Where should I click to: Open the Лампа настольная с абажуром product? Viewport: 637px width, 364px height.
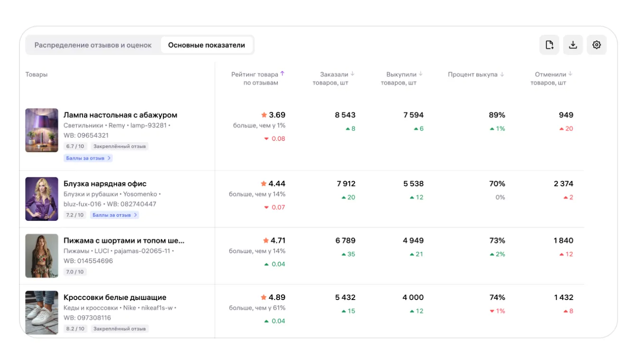(x=120, y=115)
